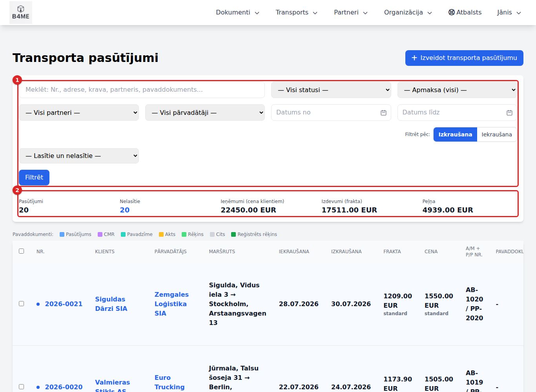Viewport: 536px width, 392px height.
Task: Open calendar icon in Datums līdz field
Action: 509,113
